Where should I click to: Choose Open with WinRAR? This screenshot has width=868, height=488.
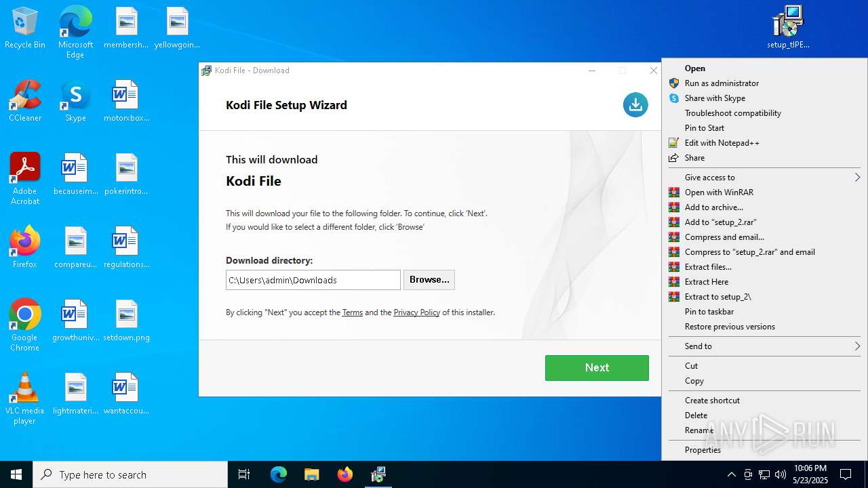tap(764, 192)
